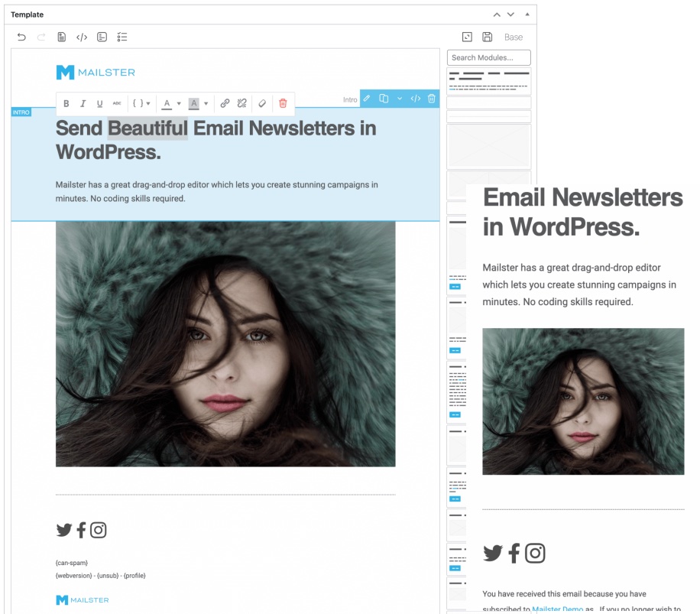Save the template with the floppy disk icon
Image resolution: width=700 pixels, height=614 pixels.
487,37
